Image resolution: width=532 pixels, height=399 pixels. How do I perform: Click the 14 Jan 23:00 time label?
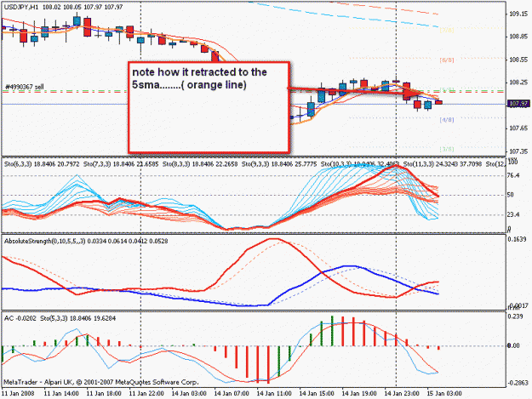402,394
